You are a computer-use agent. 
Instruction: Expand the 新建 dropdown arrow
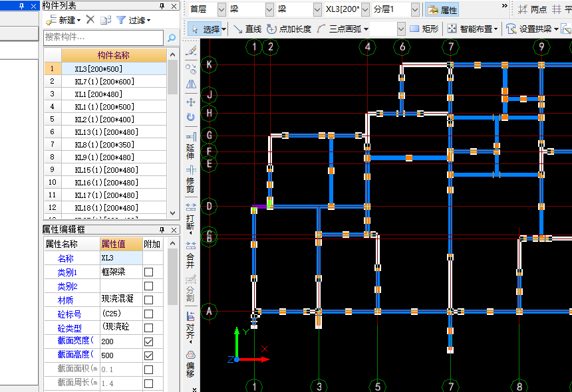78,21
